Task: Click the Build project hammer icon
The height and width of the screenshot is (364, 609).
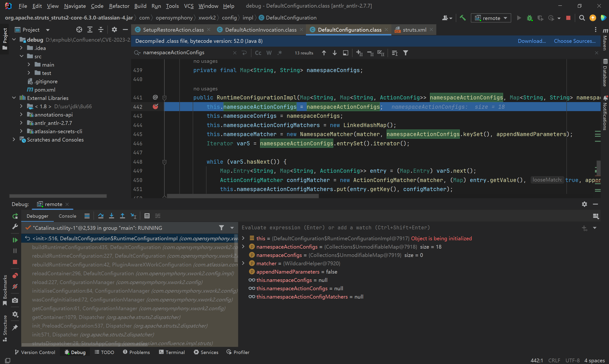Action: coord(462,18)
